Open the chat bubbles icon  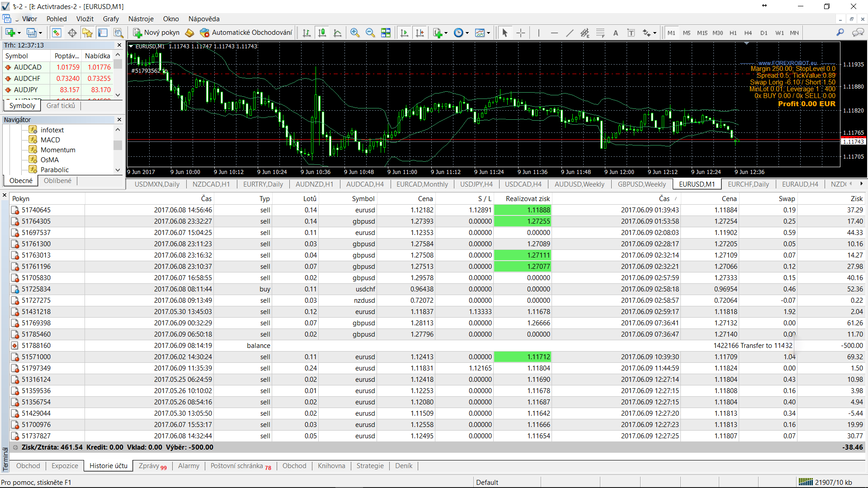click(x=857, y=33)
